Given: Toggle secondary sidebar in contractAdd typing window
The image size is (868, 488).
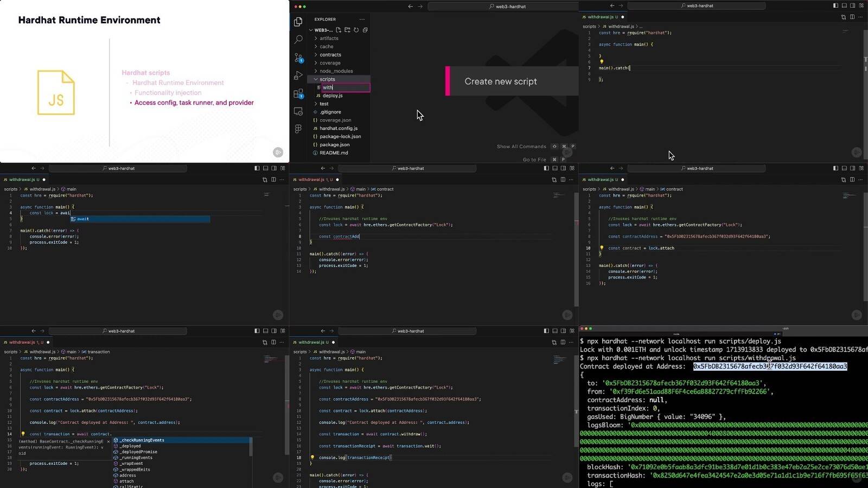Looking at the screenshot, I should tap(563, 168).
